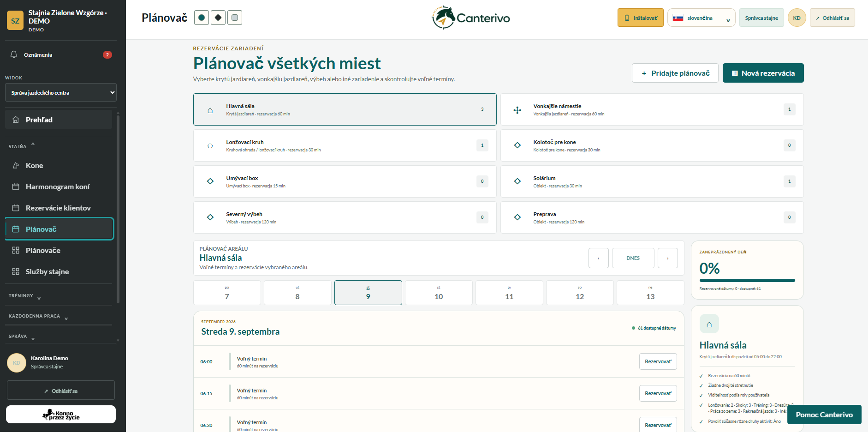Open Plánovače grid page
The height and width of the screenshot is (439, 868).
pyautogui.click(x=59, y=250)
